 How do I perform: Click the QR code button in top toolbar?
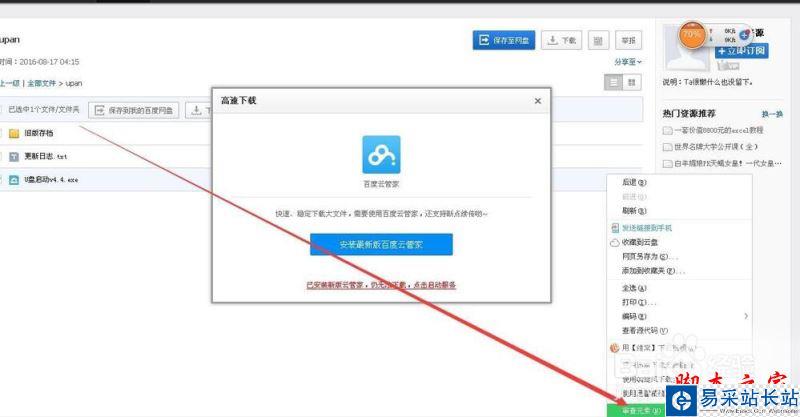[x=598, y=40]
